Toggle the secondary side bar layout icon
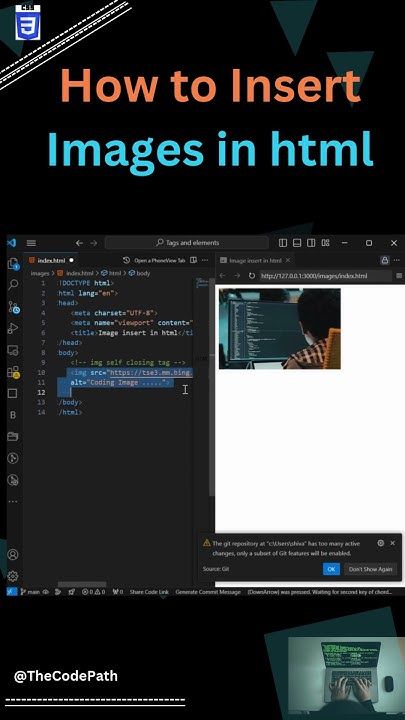This screenshot has height=720, width=405. [311, 242]
